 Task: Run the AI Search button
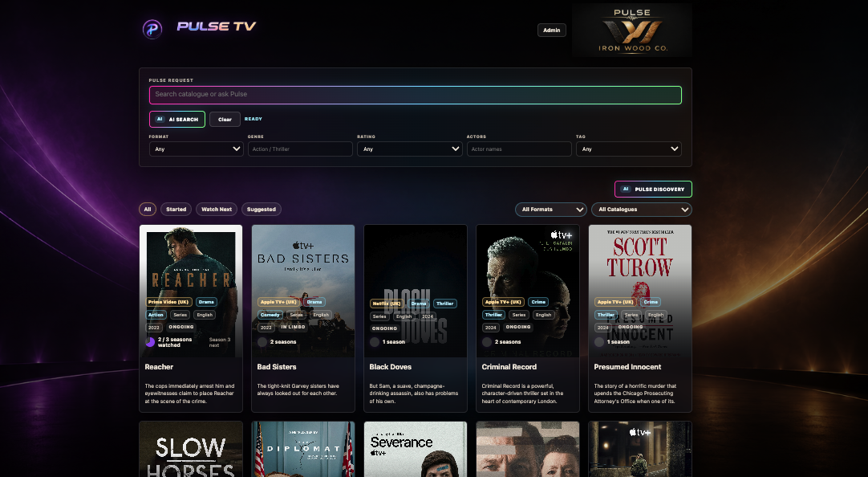[x=177, y=119]
